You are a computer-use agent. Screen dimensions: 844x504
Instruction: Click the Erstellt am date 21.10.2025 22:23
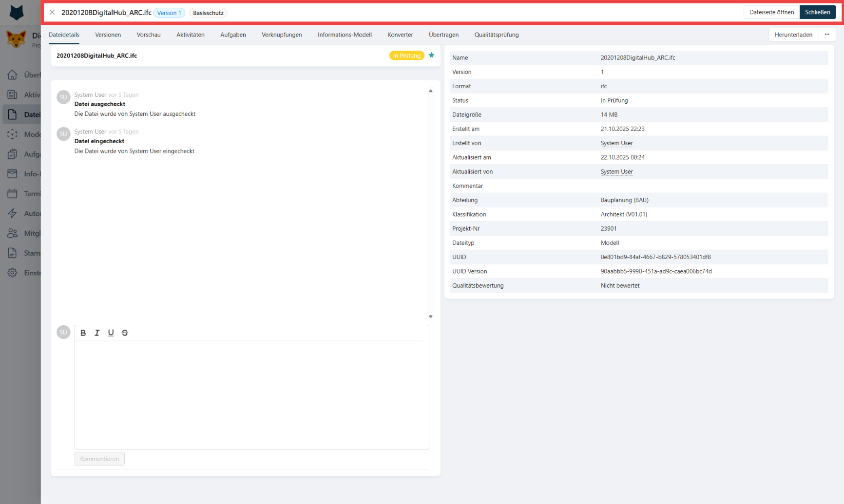pos(622,129)
